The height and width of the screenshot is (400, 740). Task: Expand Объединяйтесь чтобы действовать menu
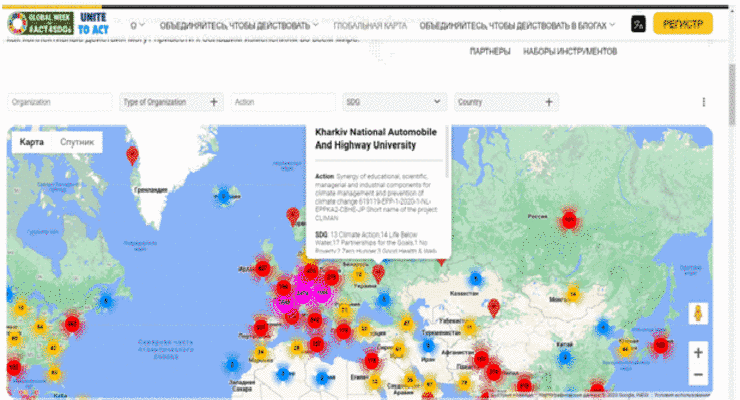point(239,24)
